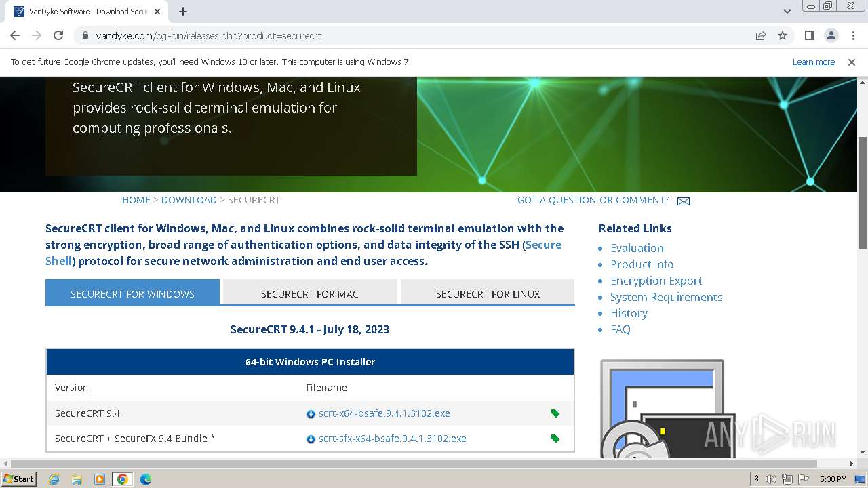The width and height of the screenshot is (868, 488).
Task: Click the SecureCRT 9.4 version cell
Action: [x=87, y=413]
